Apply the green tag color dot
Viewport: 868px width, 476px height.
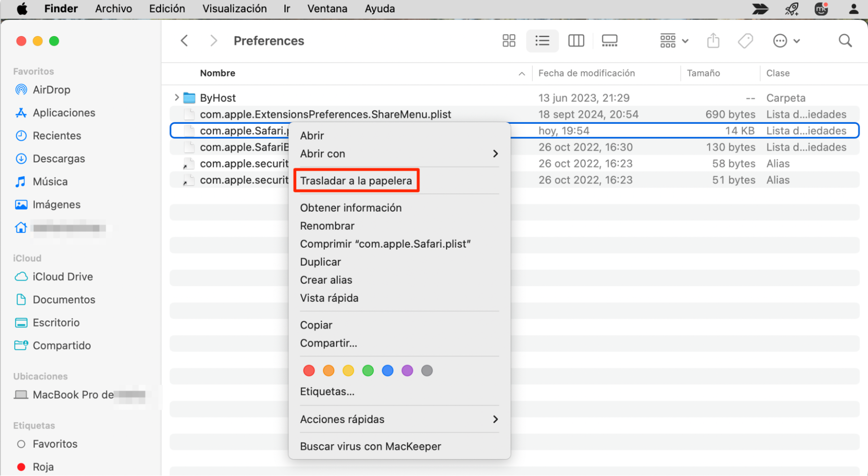[x=368, y=371]
